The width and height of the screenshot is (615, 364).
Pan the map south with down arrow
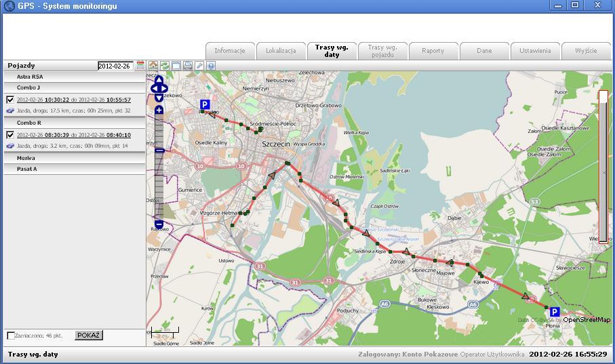159,98
